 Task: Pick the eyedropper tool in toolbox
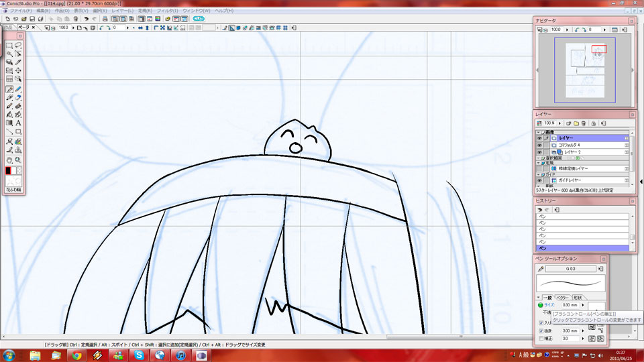(x=18, y=62)
